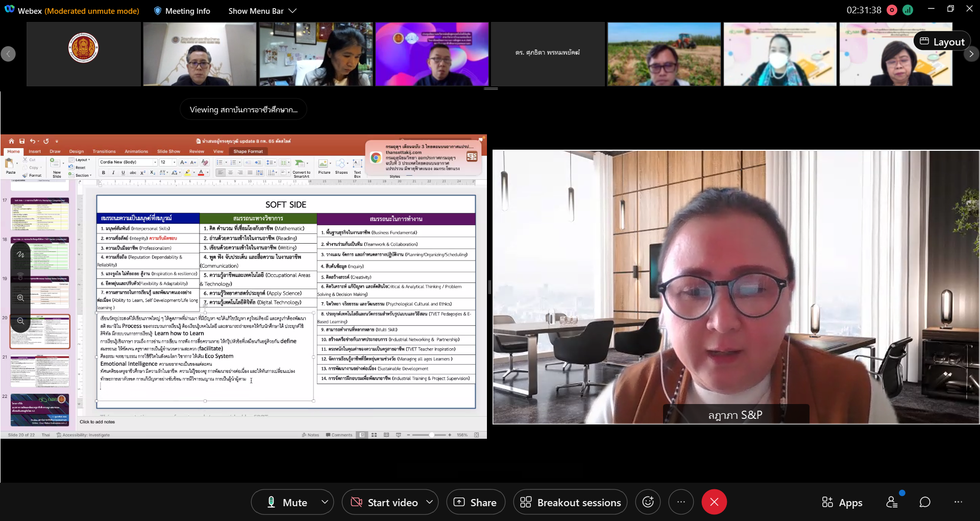This screenshot has width=980, height=521.
Task: Switch to Slide Sorter view icon
Action: click(374, 435)
